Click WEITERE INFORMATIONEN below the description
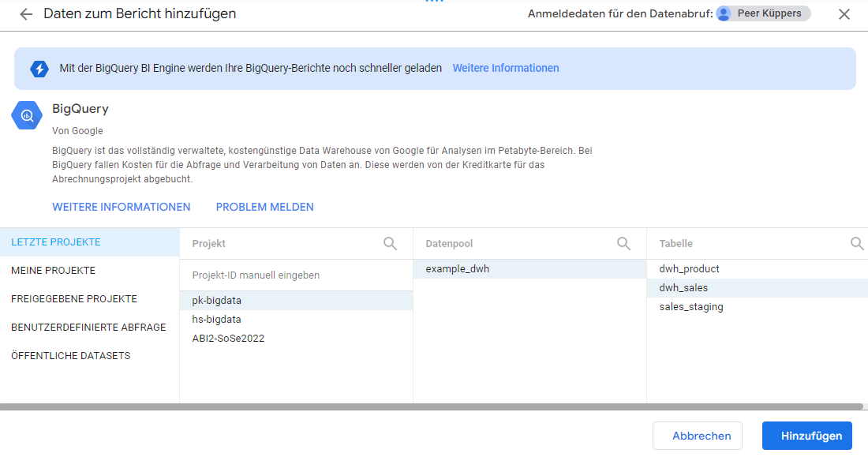868x457 pixels. [122, 207]
